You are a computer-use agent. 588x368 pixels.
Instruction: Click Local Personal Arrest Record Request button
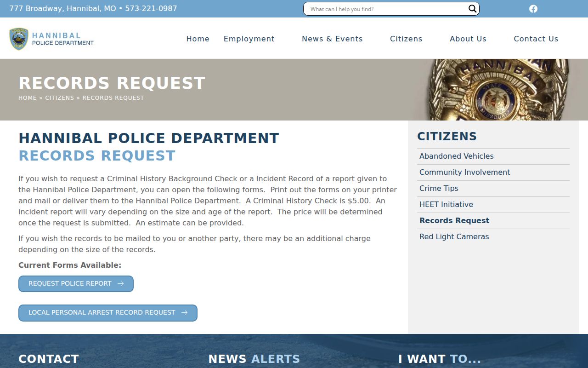pyautogui.click(x=108, y=313)
